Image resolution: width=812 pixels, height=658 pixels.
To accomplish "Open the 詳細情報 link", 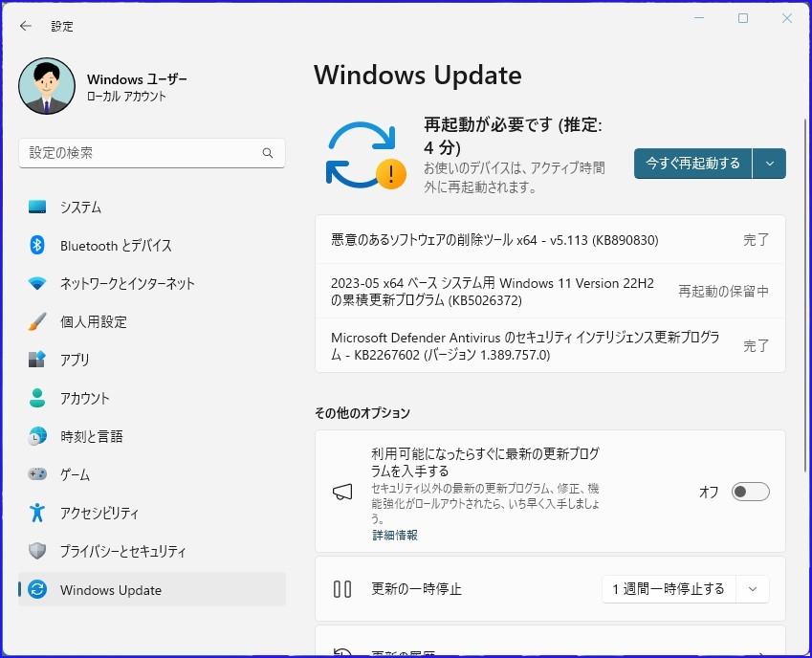I will pyautogui.click(x=395, y=535).
